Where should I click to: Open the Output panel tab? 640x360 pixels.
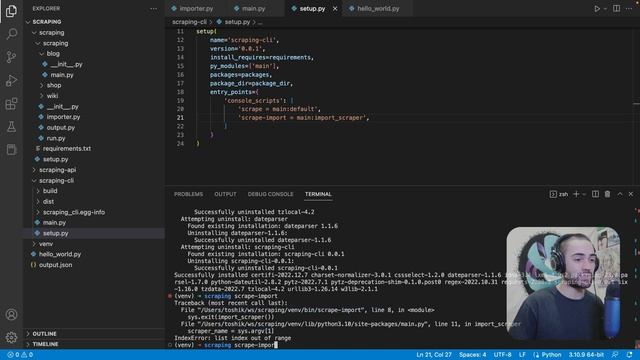tap(225, 194)
